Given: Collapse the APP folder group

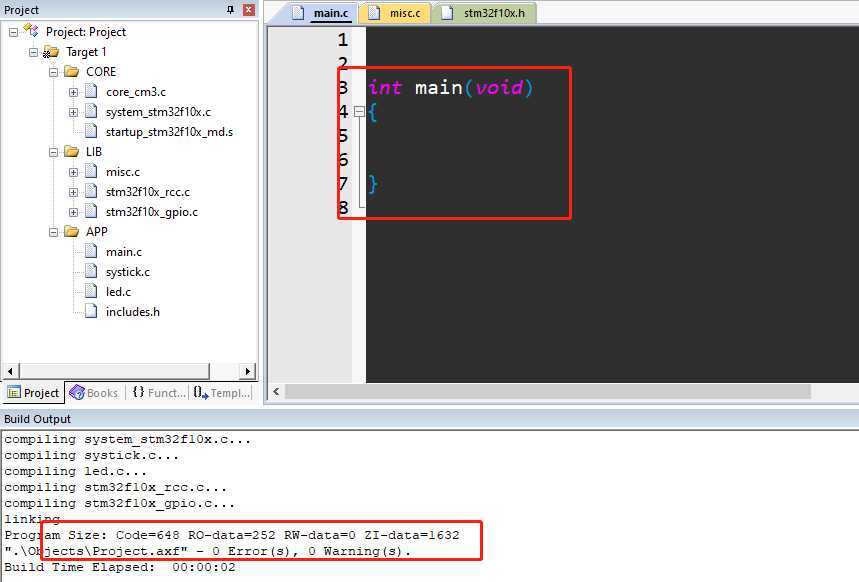Looking at the screenshot, I should (54, 232).
